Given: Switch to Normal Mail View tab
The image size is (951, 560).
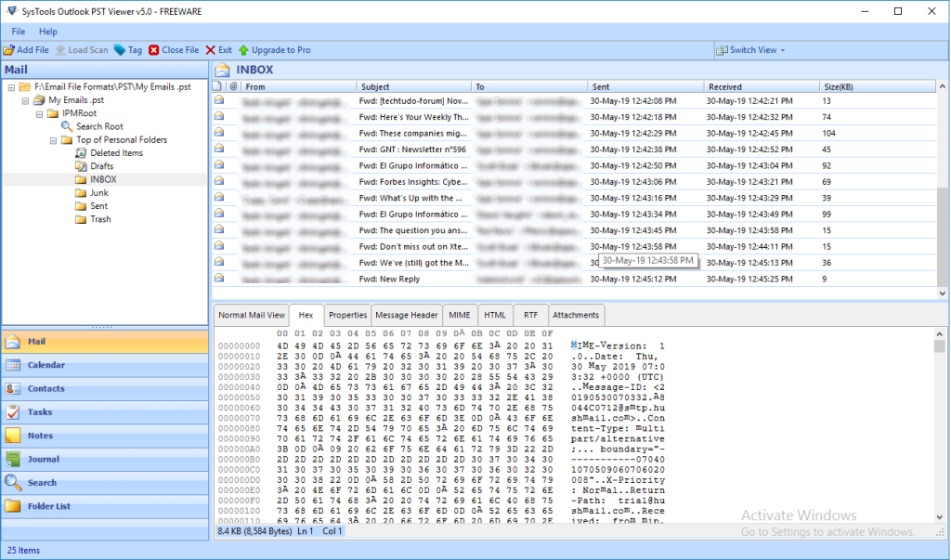Looking at the screenshot, I should 252,316.
